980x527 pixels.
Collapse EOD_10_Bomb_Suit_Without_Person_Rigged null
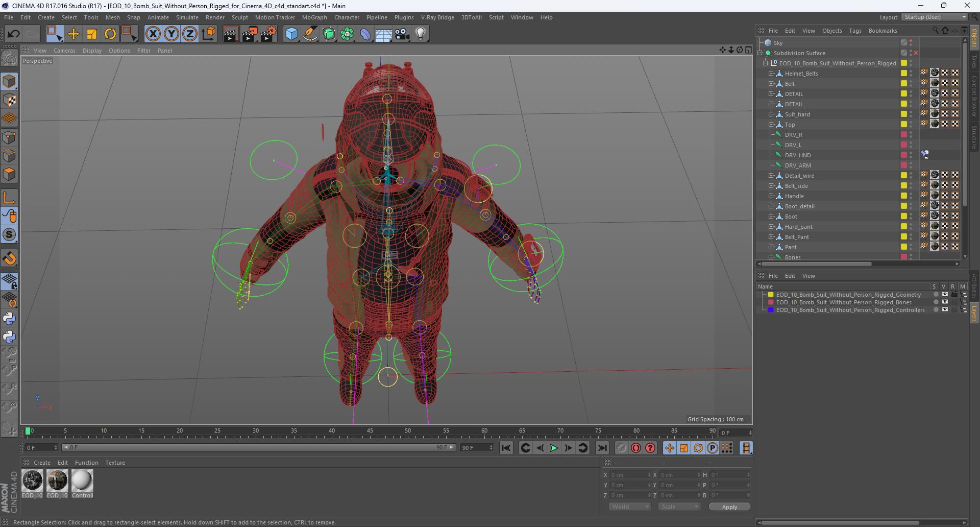click(766, 63)
